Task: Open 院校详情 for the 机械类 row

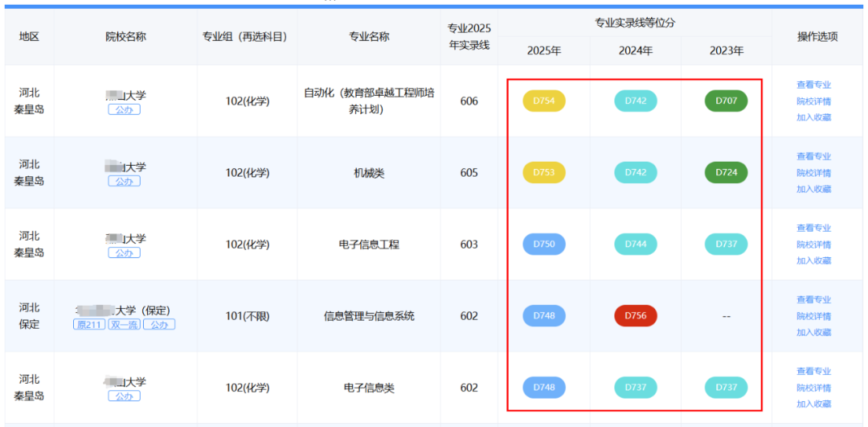Action: coord(813,173)
